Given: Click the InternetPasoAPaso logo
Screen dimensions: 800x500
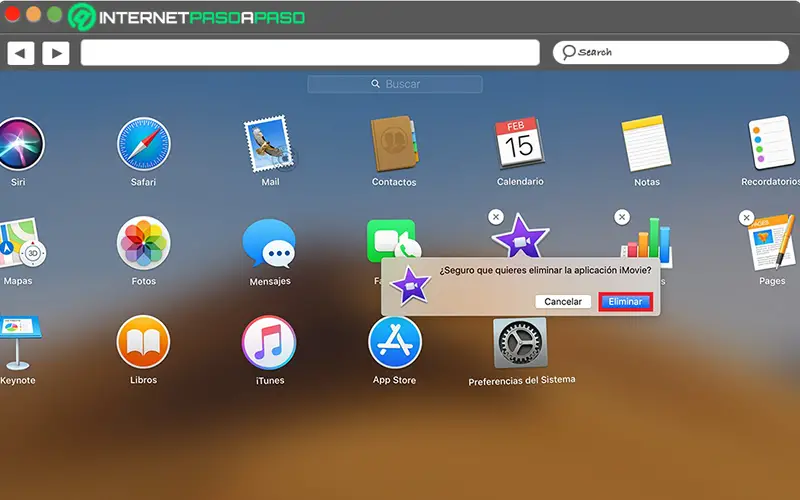Looking at the screenshot, I should (x=186, y=17).
